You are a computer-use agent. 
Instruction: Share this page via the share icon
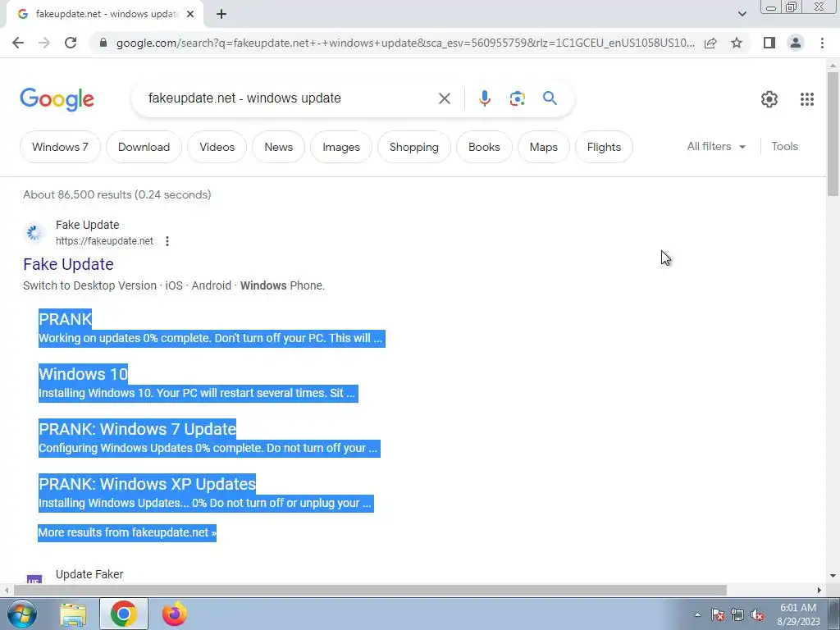(710, 43)
